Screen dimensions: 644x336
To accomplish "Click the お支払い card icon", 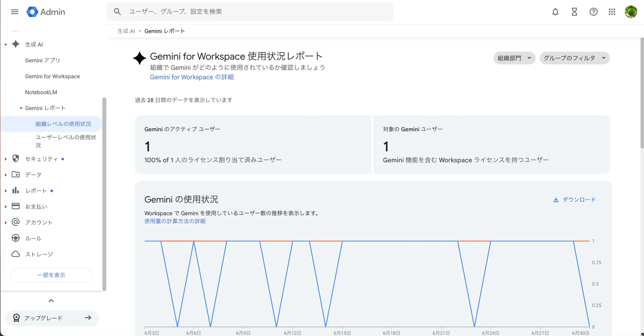I will (x=16, y=206).
